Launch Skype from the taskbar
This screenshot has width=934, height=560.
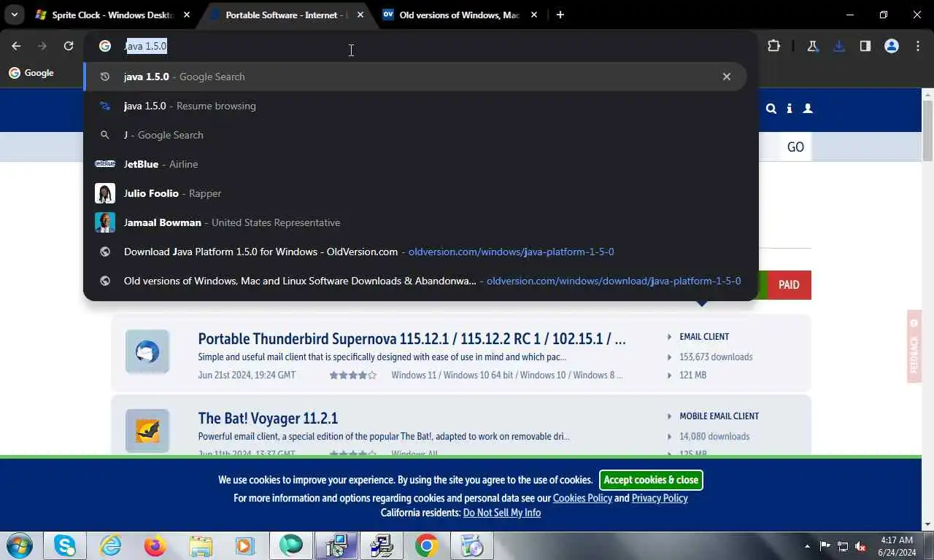coord(65,545)
